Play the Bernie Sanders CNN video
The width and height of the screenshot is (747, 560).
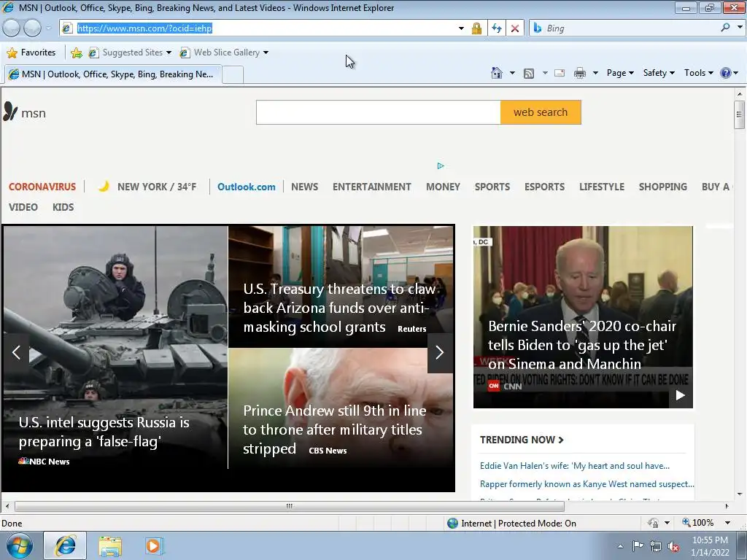pos(681,395)
